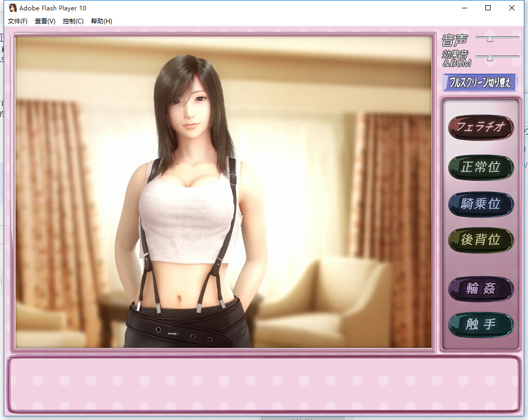
Task: Click the Flash Player title bar icon
Action: click(12, 8)
